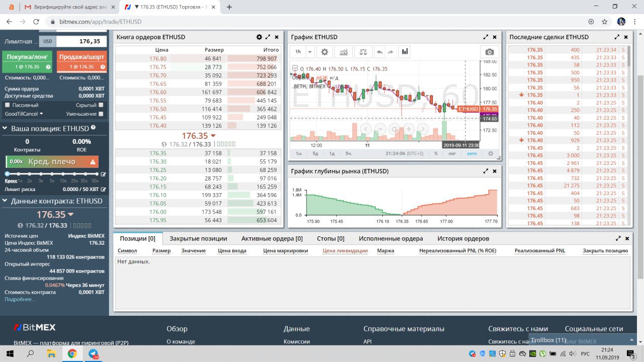Collapse Ваша позиция: ETHUSD section
Viewport: 644px width, 362px height.
(x=5, y=129)
